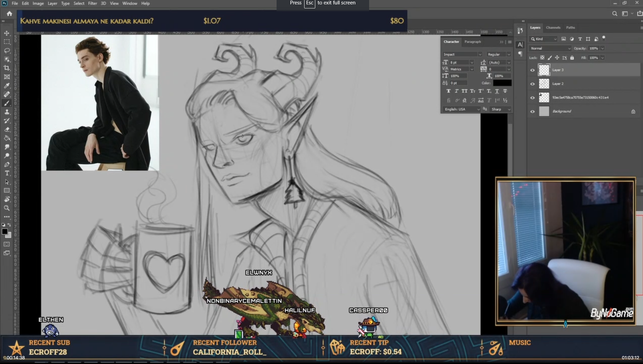The width and height of the screenshot is (643, 364).
Task: Open the Metrics kerning dropdown
Action: pos(472,69)
